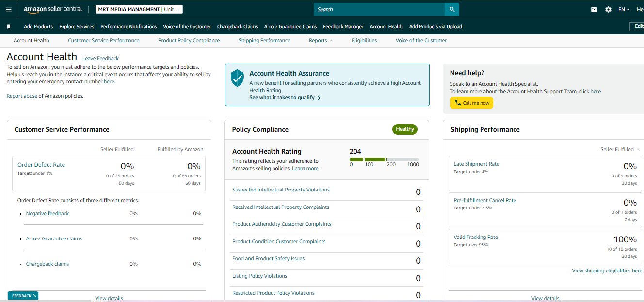Image resolution: width=644 pixels, height=302 pixels.
Task: Click the Support Team 'here' link
Action: [x=596, y=91]
